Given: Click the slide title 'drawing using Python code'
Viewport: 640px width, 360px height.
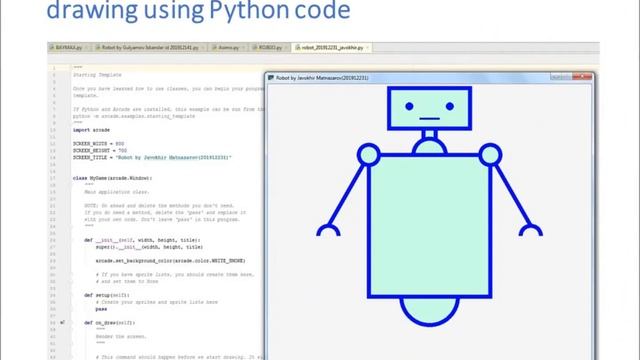Looking at the screenshot, I should (198, 10).
